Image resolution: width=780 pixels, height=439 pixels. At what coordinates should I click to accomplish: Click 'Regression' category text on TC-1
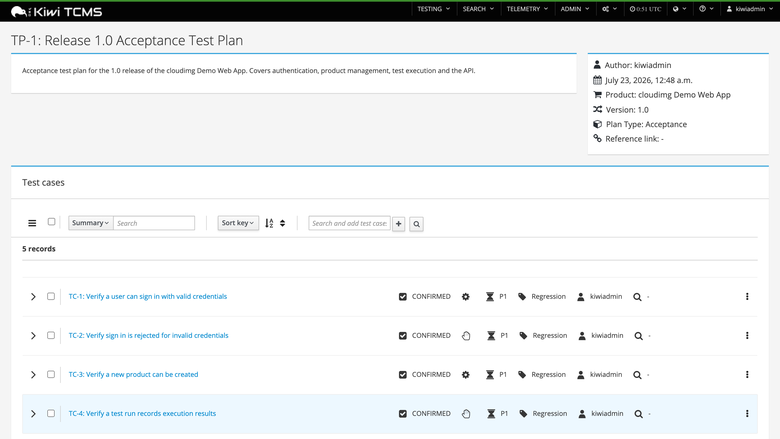[x=548, y=297]
